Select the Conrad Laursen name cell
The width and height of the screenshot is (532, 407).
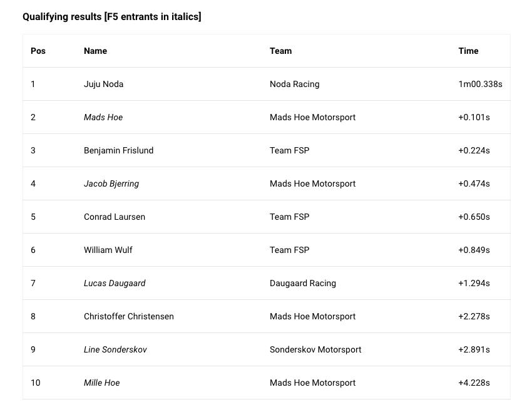[x=115, y=217]
